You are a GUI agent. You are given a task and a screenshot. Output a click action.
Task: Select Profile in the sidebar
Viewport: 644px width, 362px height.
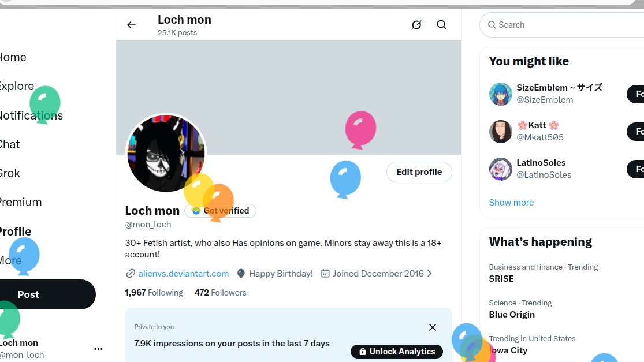(x=15, y=232)
